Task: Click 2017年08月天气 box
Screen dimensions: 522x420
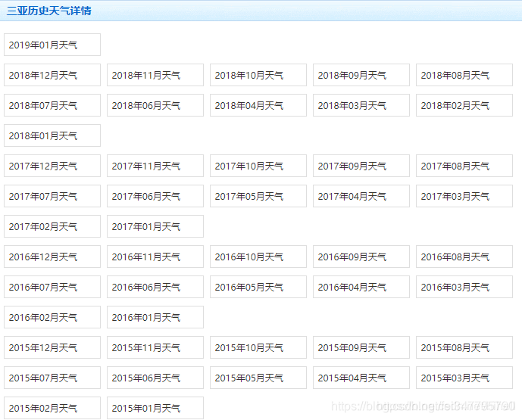Action: coord(464,166)
